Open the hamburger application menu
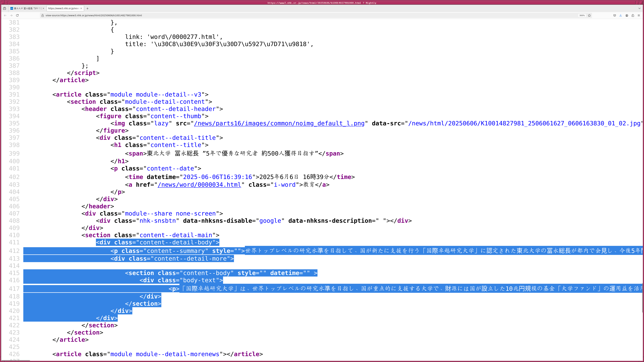644x362 pixels. tap(639, 15)
